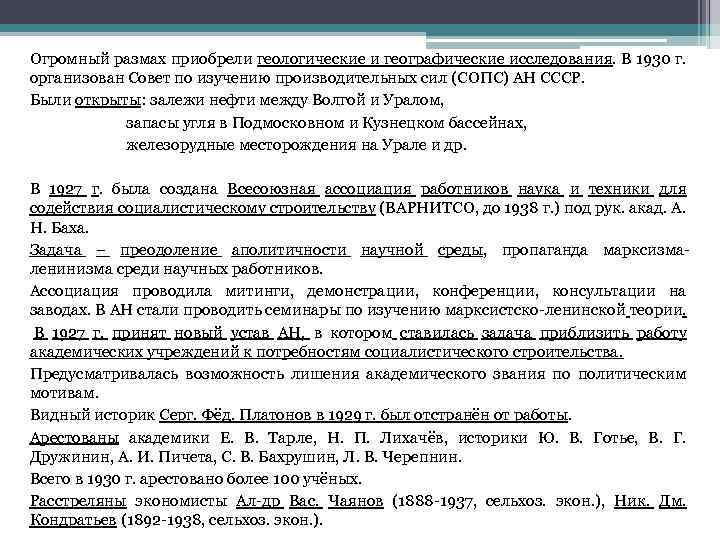The width and height of the screenshot is (720, 540).
Task: Click underlined line 'академических учреждений к потребностям социалистического строительства'
Action: pos(326,352)
